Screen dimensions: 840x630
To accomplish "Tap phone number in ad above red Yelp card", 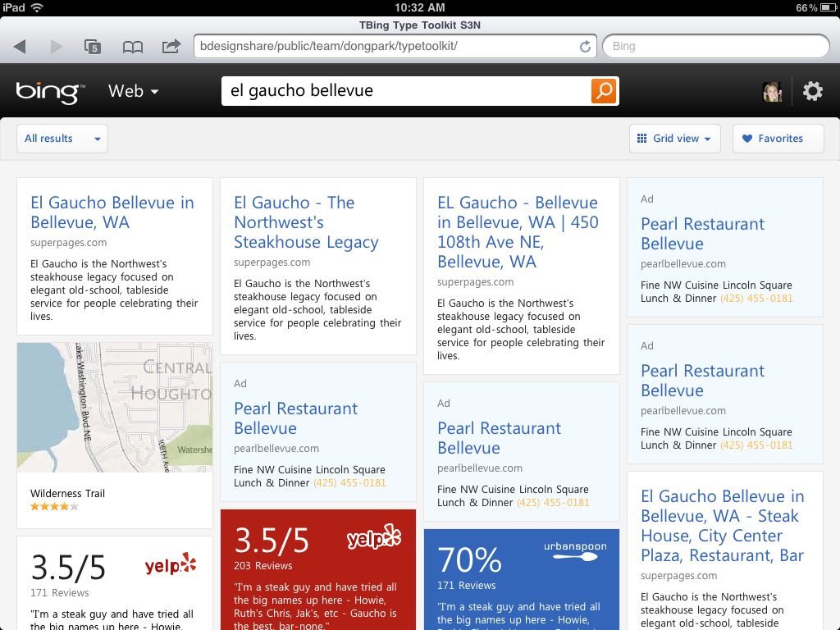I will 349,483.
